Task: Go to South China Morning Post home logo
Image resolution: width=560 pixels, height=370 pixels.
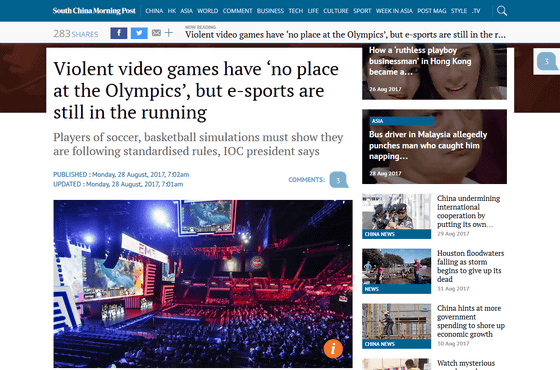Action: point(94,11)
